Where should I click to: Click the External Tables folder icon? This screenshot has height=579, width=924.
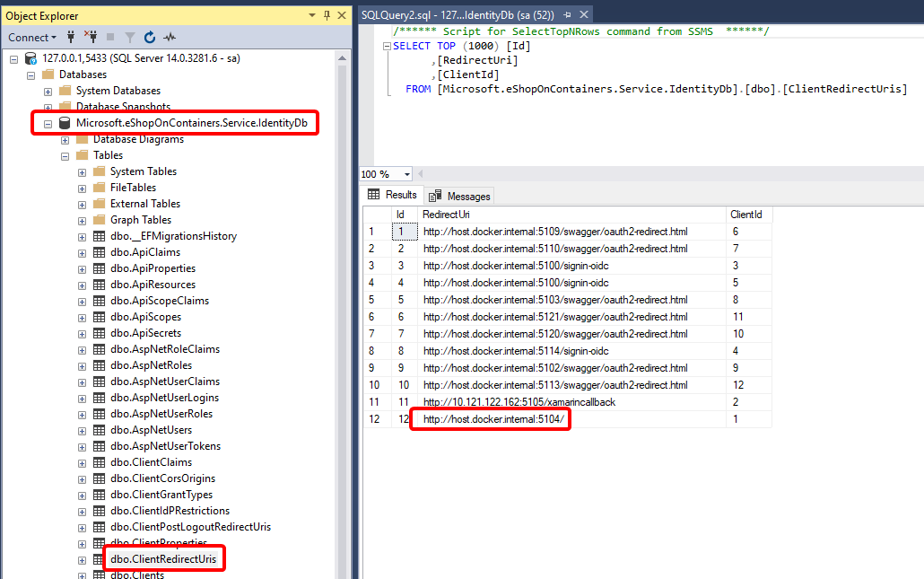pyautogui.click(x=99, y=203)
